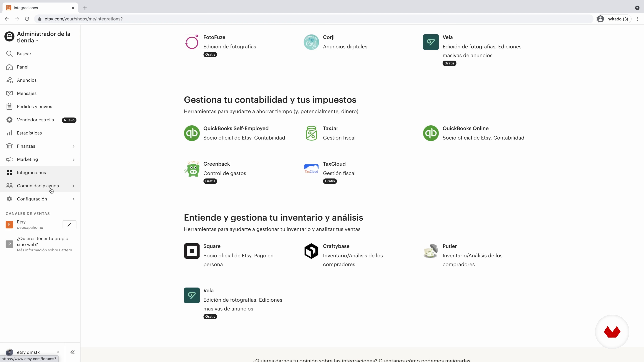Expand the Marketing submenu chevron
This screenshot has height=362, width=644.
(x=73, y=160)
